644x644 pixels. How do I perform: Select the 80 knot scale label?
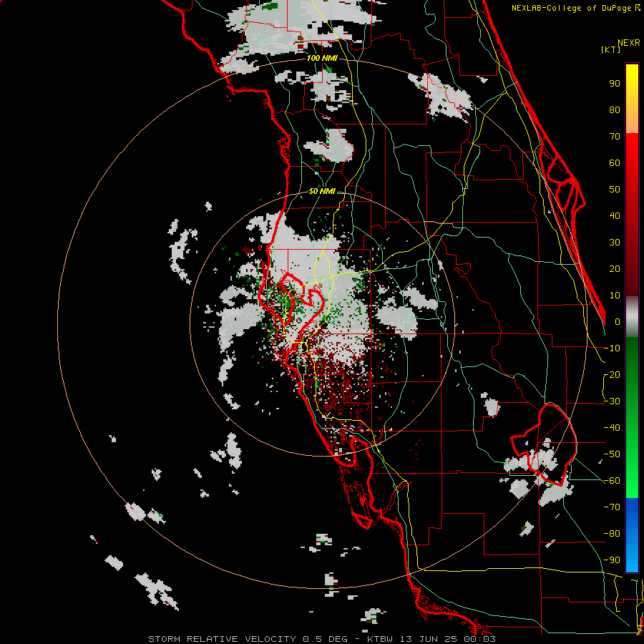pos(615,110)
